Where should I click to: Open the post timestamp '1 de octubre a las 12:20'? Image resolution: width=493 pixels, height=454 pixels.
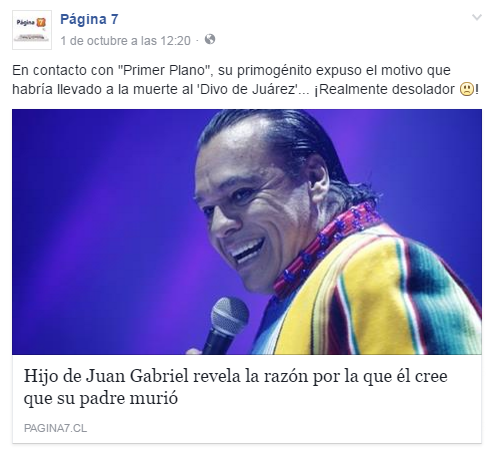coord(125,41)
